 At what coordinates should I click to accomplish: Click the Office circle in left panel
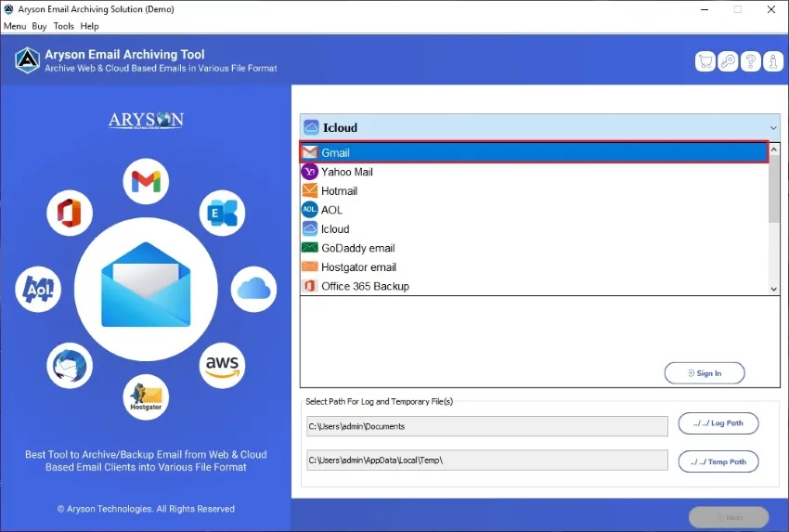click(70, 213)
